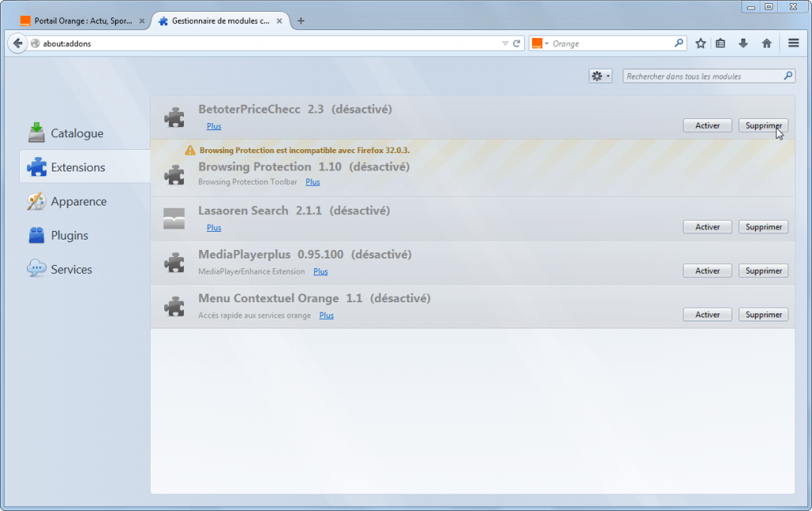Image resolution: width=812 pixels, height=511 pixels.
Task: Close the Portail Orange tab
Action: point(141,21)
